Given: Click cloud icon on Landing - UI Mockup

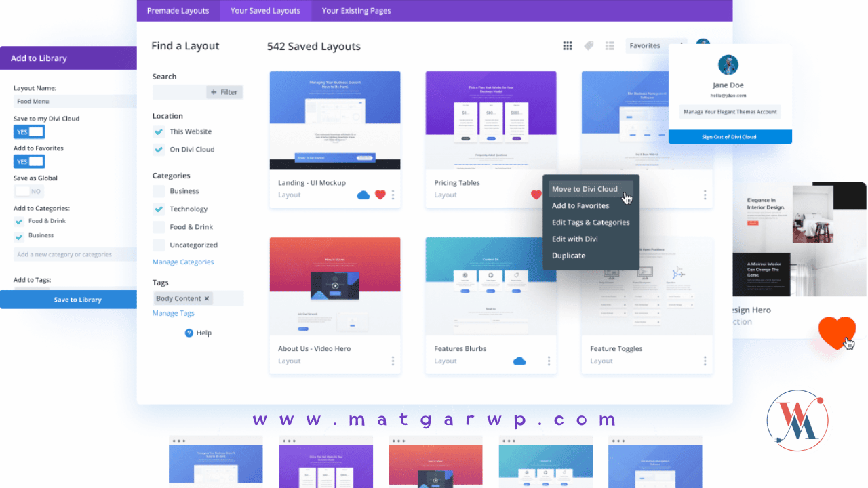Looking at the screenshot, I should pos(363,195).
